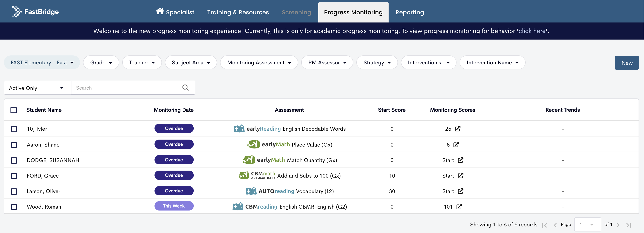The height and width of the screenshot is (233, 644).
Task: Click the Assessment column header
Action: point(289,110)
